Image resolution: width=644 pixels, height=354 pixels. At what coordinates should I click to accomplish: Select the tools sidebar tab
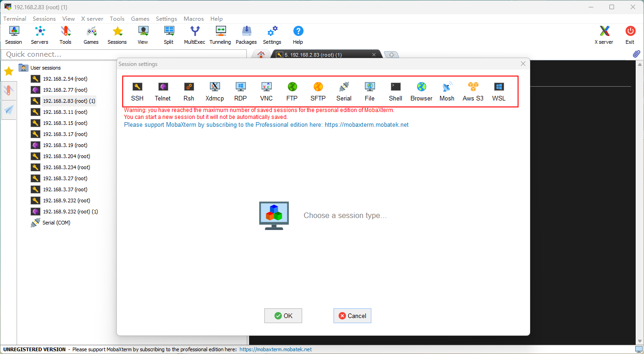pyautogui.click(x=9, y=90)
